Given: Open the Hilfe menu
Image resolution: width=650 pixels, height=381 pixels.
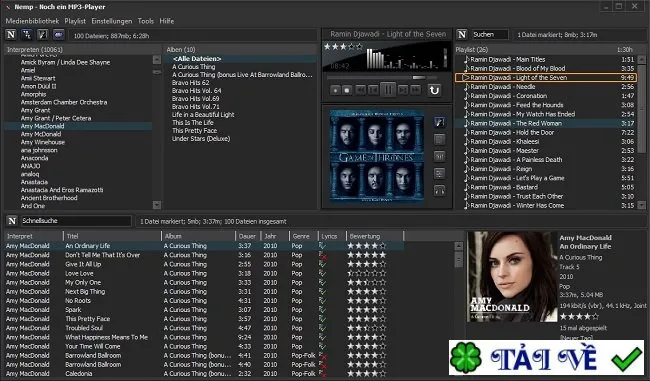Looking at the screenshot, I should (167, 21).
